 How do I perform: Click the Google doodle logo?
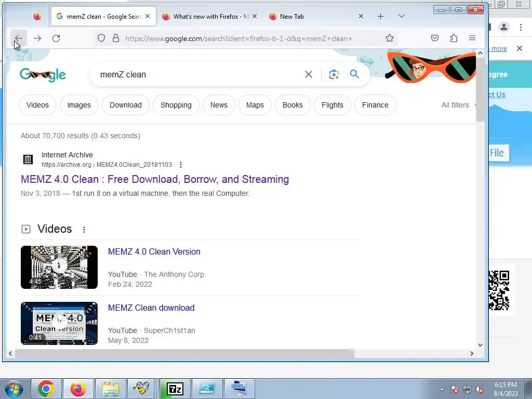point(43,75)
